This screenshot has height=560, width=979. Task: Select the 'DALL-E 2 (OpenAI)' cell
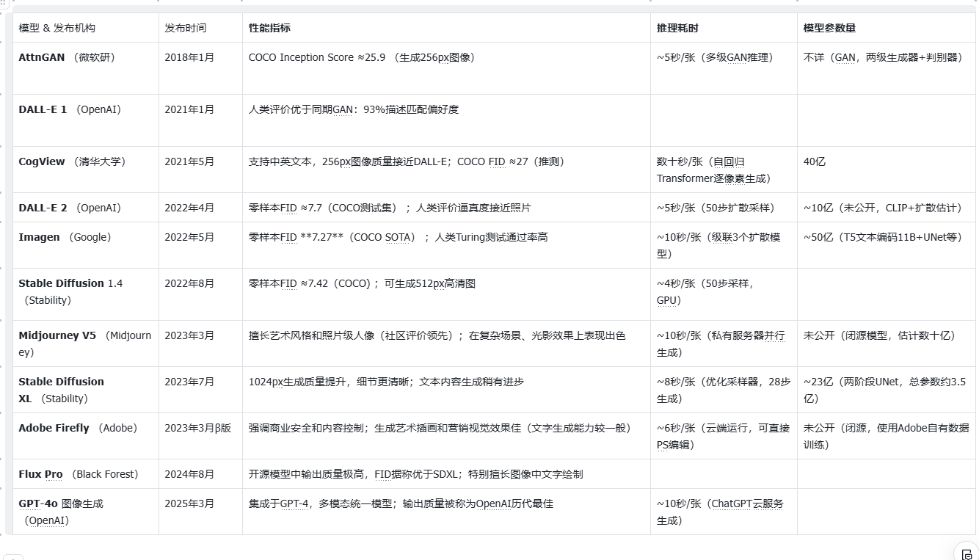pos(86,208)
